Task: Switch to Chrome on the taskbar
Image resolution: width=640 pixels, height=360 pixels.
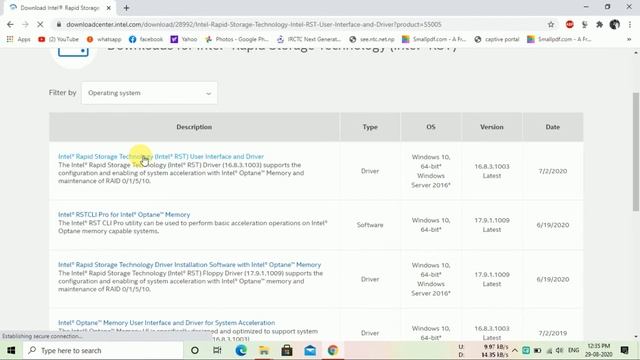Action: click(333, 351)
